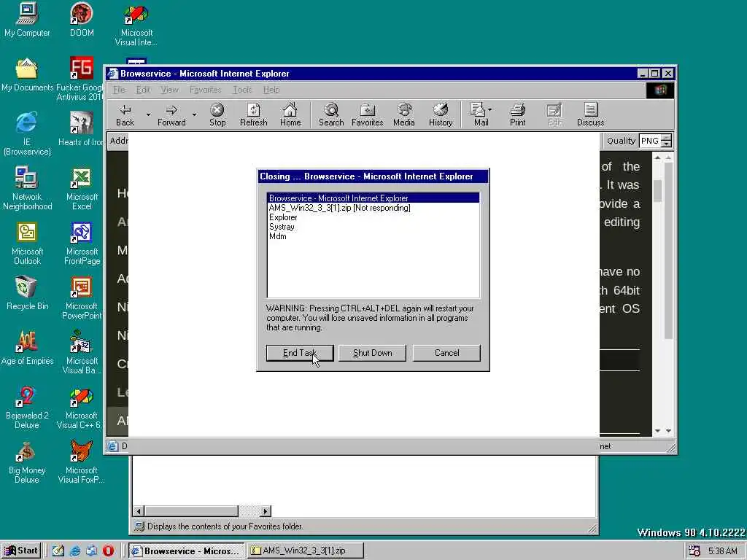This screenshot has width=747, height=560.
Task: Open Microsoft Visual InterDev desktop shortcut
Action: point(136,25)
